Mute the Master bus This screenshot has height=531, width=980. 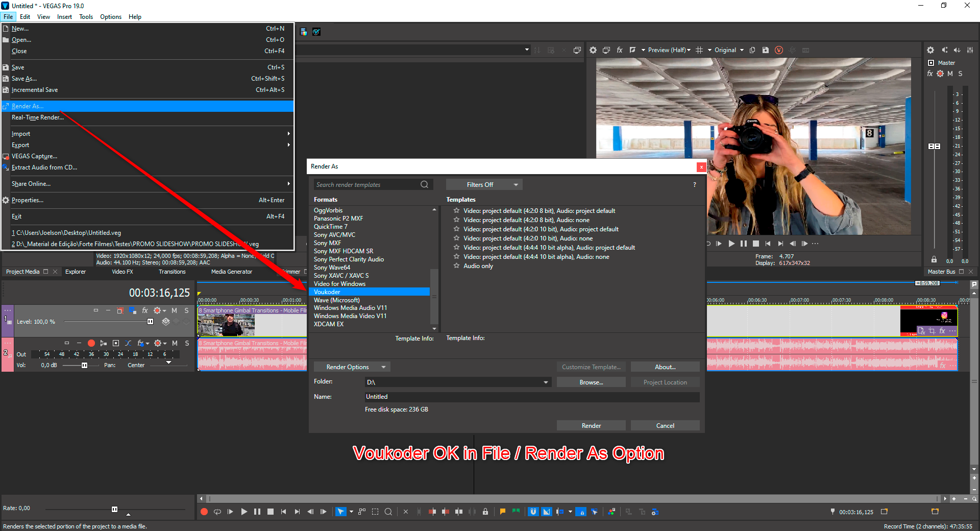950,74
